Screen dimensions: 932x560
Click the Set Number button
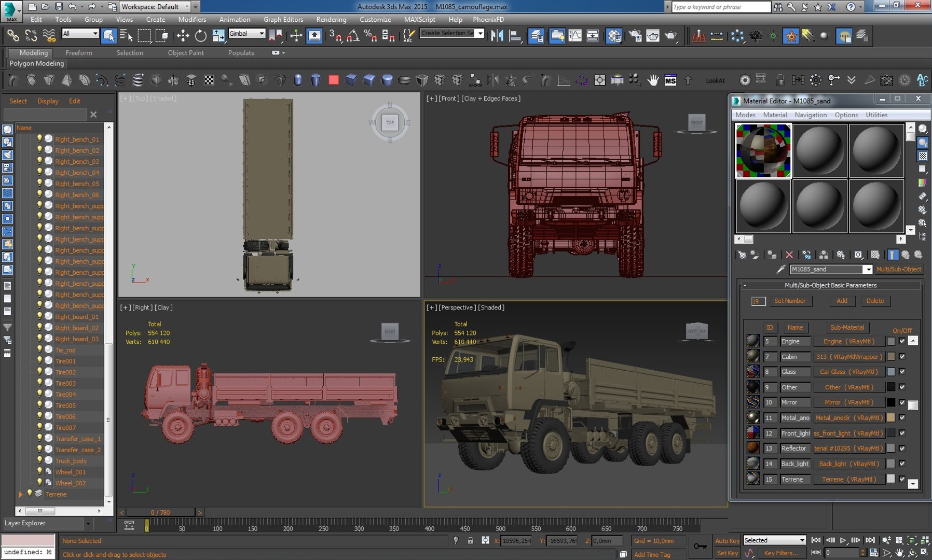tap(790, 301)
